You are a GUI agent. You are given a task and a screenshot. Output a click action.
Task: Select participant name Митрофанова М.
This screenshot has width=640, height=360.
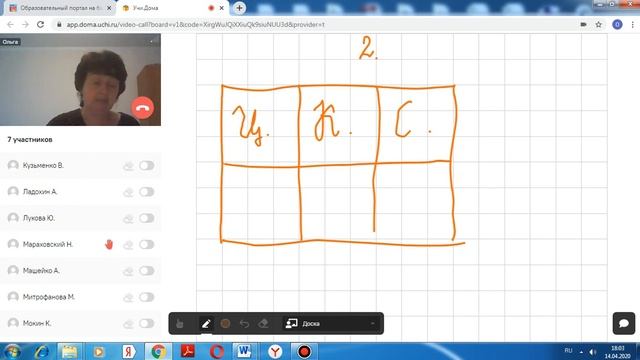pyautogui.click(x=49, y=297)
